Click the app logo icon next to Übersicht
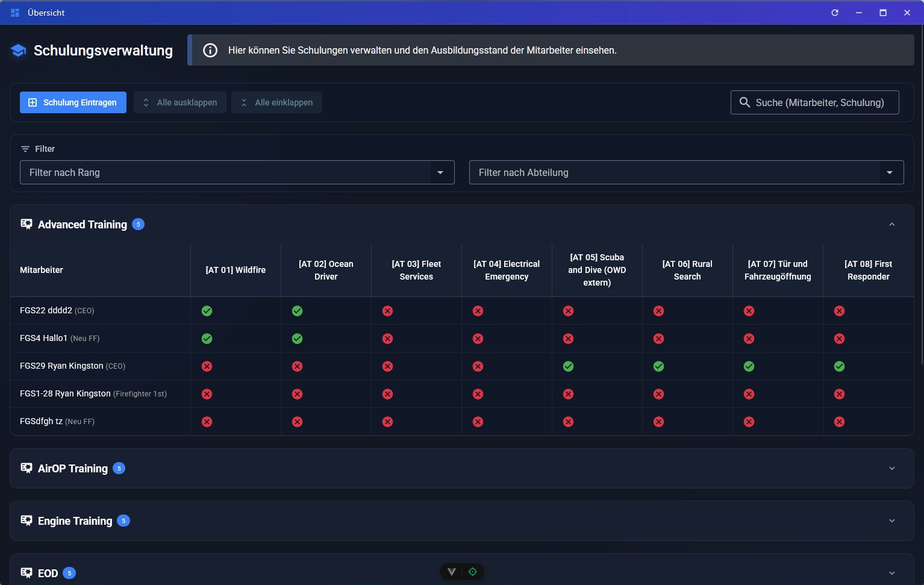 tap(15, 13)
